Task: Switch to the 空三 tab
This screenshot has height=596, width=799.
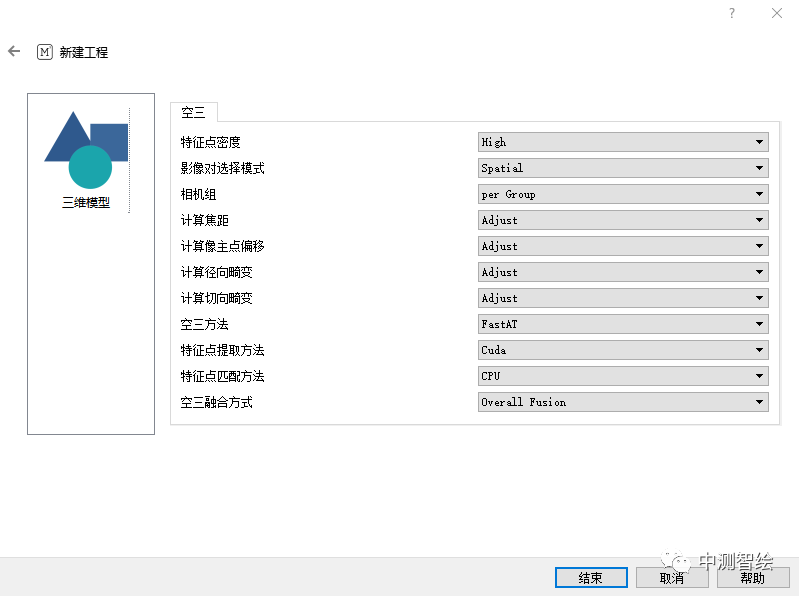Action: (x=193, y=112)
